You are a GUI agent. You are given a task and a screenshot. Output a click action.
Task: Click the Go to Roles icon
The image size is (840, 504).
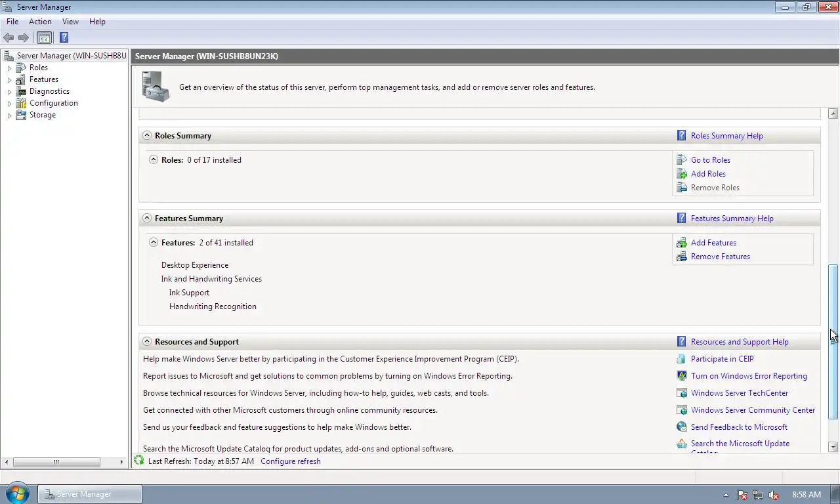point(682,159)
